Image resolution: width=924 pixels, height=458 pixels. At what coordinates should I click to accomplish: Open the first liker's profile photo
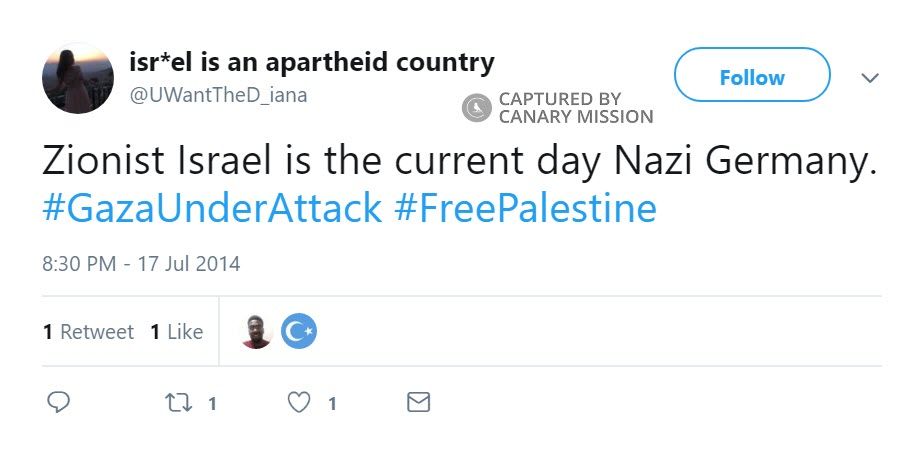[257, 331]
